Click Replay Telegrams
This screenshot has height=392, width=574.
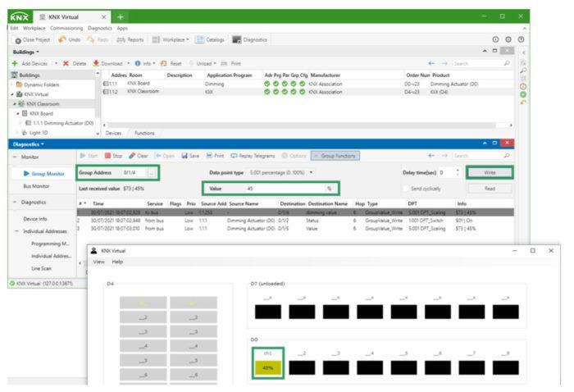pos(253,156)
